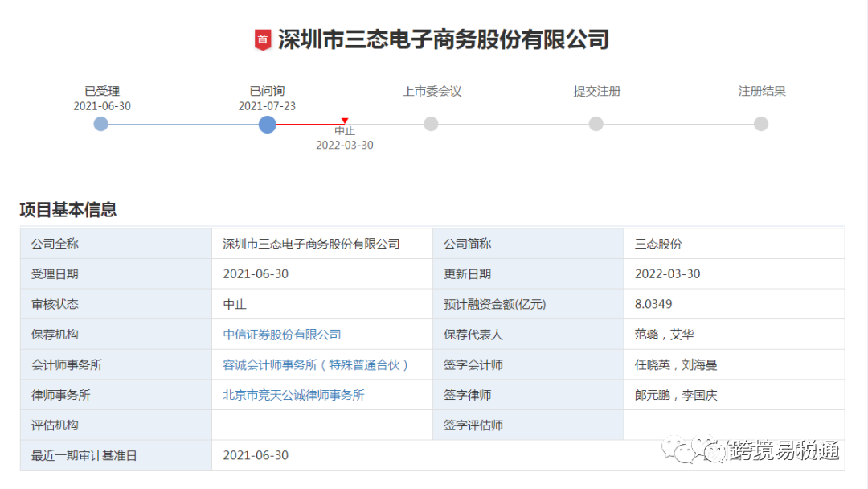The image size is (868, 489).
Task: Click the 保荐机构 label cell
Action: coord(117,335)
